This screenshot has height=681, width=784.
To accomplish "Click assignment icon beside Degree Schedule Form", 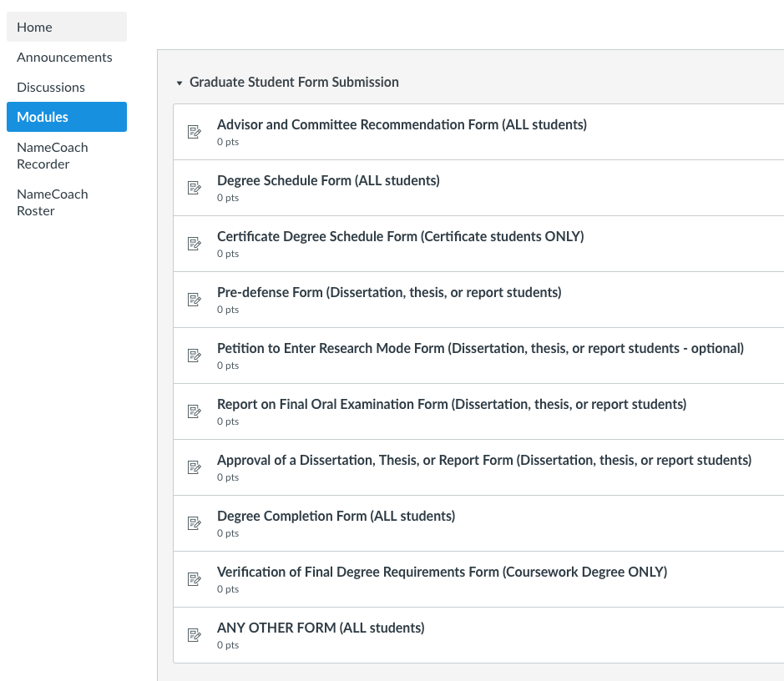I will point(194,188).
